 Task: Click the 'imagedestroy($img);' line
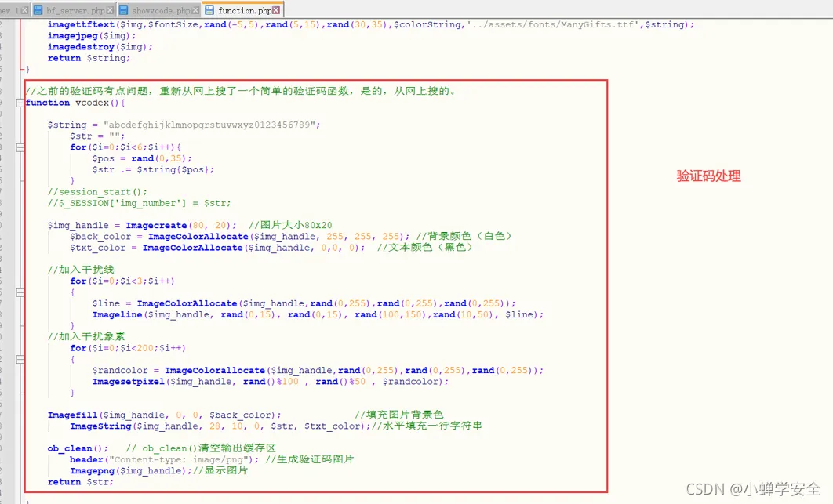pyautogui.click(x=100, y=47)
